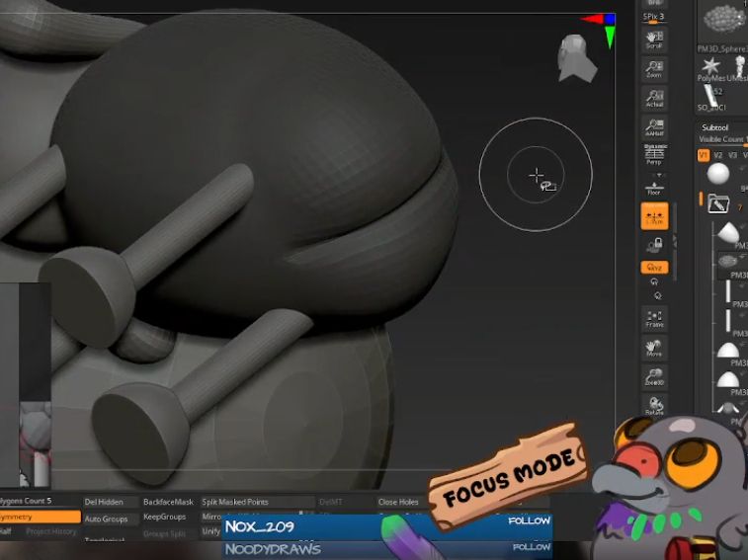
Task: Select the Move view tool
Action: point(654,348)
